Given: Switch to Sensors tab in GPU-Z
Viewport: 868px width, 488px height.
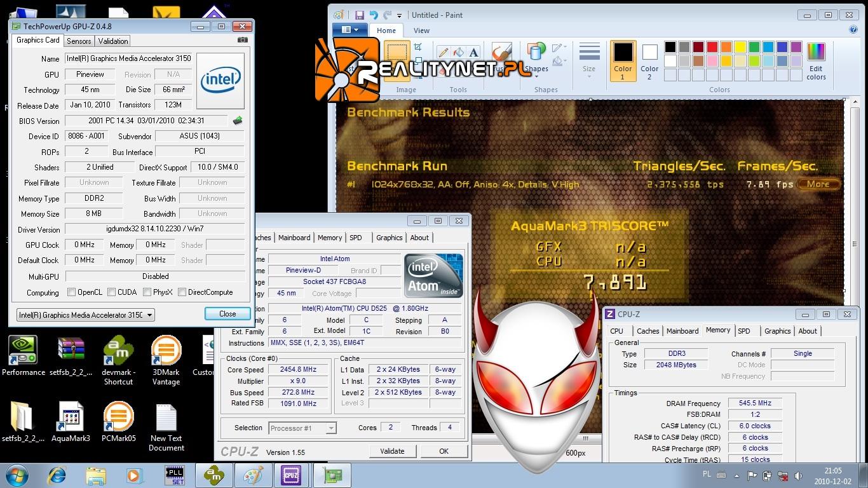Looking at the screenshot, I should pyautogui.click(x=79, y=41).
